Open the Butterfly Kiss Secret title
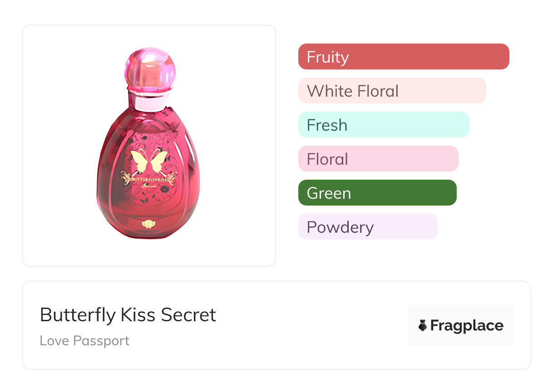 [128, 315]
